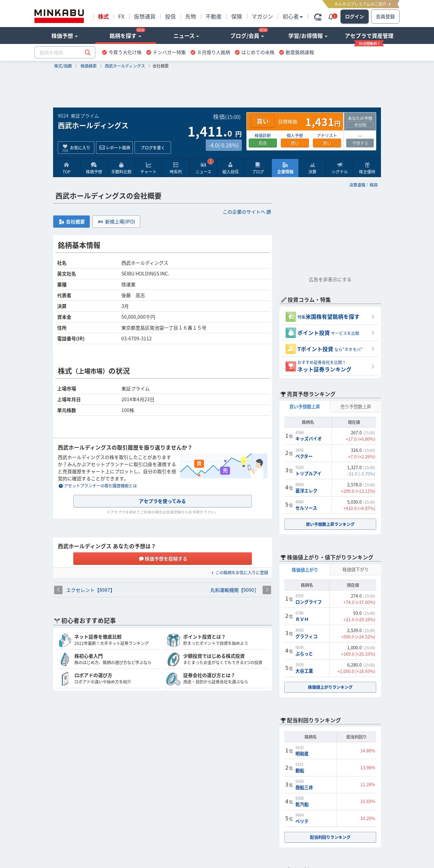Click the 広告を非表示にする link
This screenshot has height=868, width=434.
pos(330,280)
